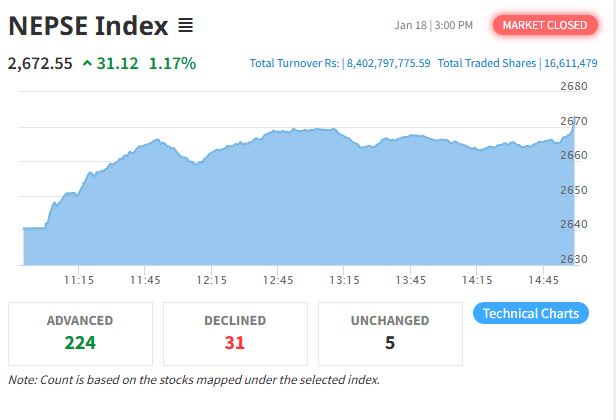Screen dimensions: 616x420
Task: Click the 12:45 time axis label
Action: point(277,279)
